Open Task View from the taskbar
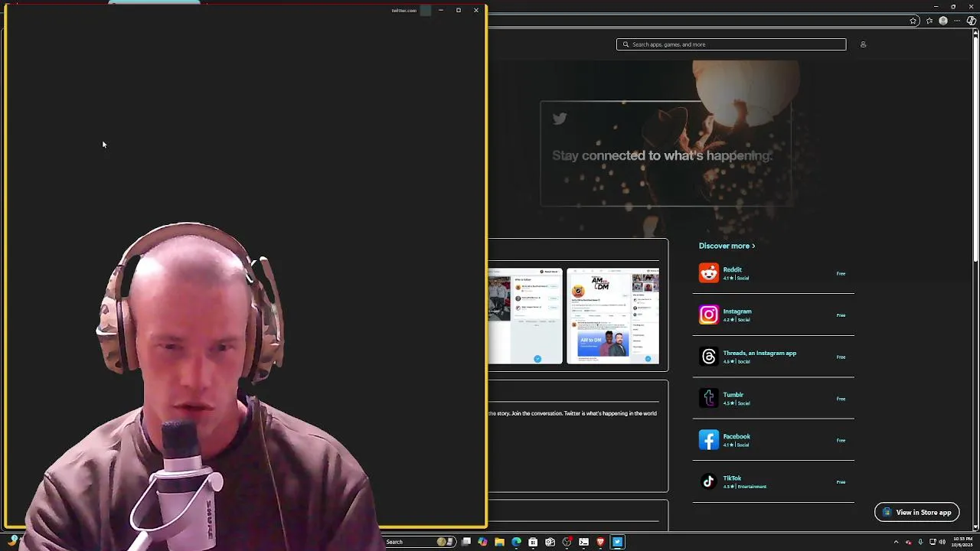The image size is (980, 551). (466, 542)
